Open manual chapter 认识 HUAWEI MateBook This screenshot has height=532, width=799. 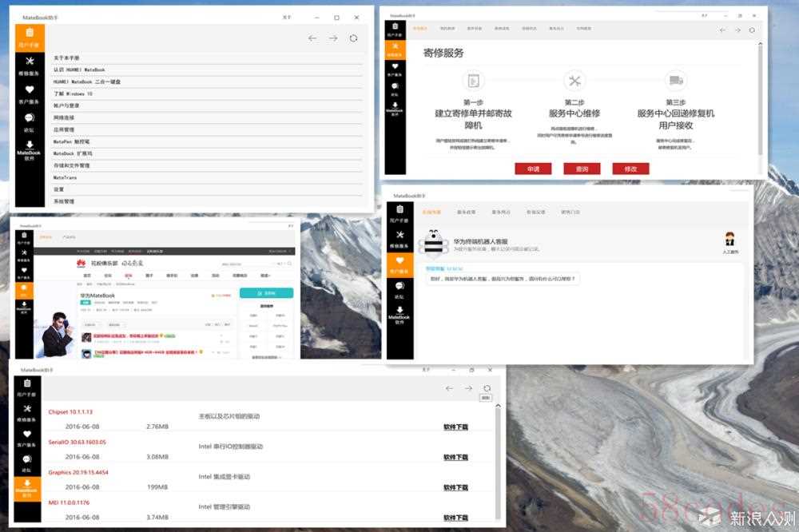coord(208,69)
